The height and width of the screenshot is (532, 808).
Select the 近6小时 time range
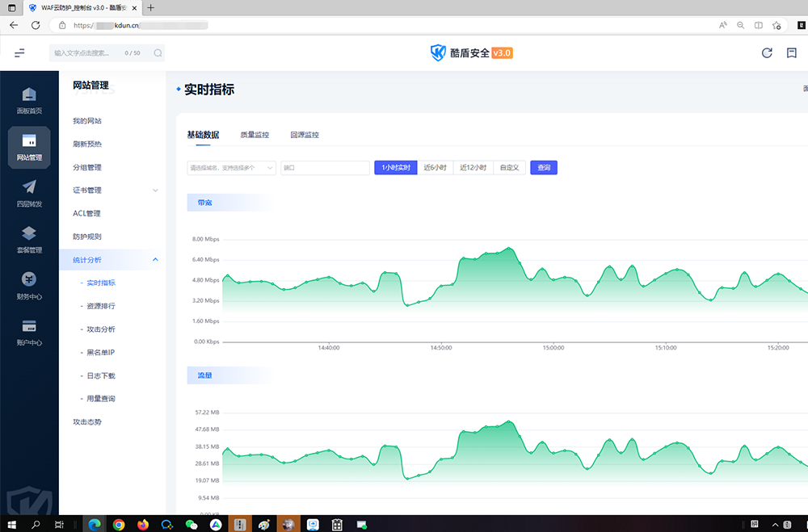pyautogui.click(x=435, y=168)
